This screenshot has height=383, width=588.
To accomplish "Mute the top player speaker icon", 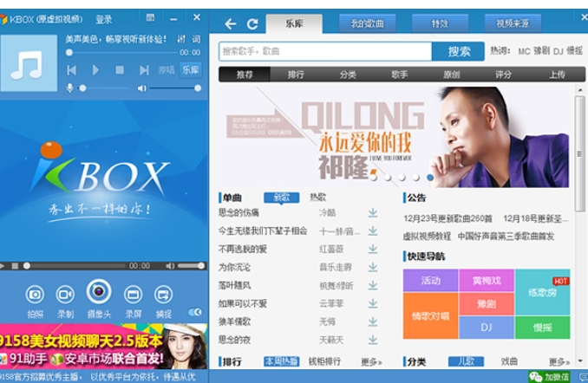I will pyautogui.click(x=141, y=88).
